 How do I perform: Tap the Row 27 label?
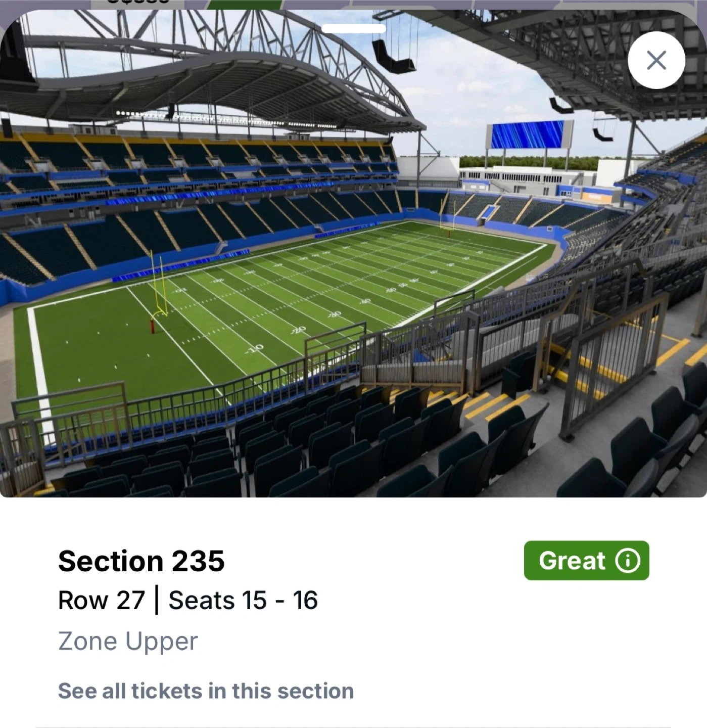[x=102, y=601]
